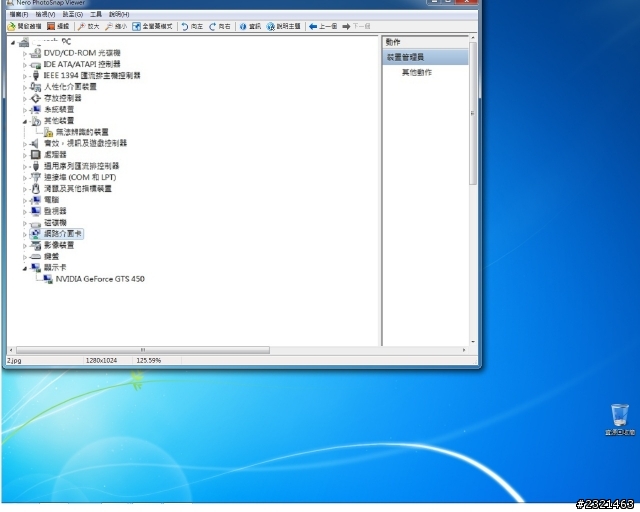Open the 檢視(V) menu
The height and width of the screenshot is (512, 640).
tap(45, 14)
